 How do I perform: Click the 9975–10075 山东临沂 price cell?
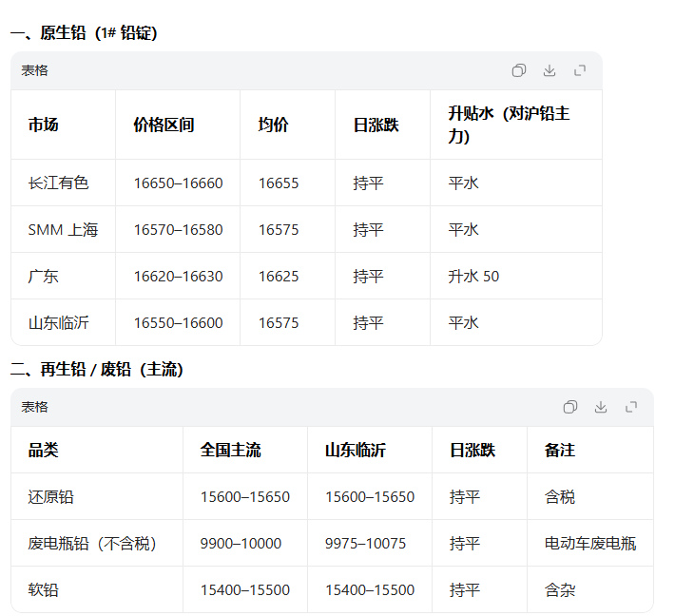(365, 544)
